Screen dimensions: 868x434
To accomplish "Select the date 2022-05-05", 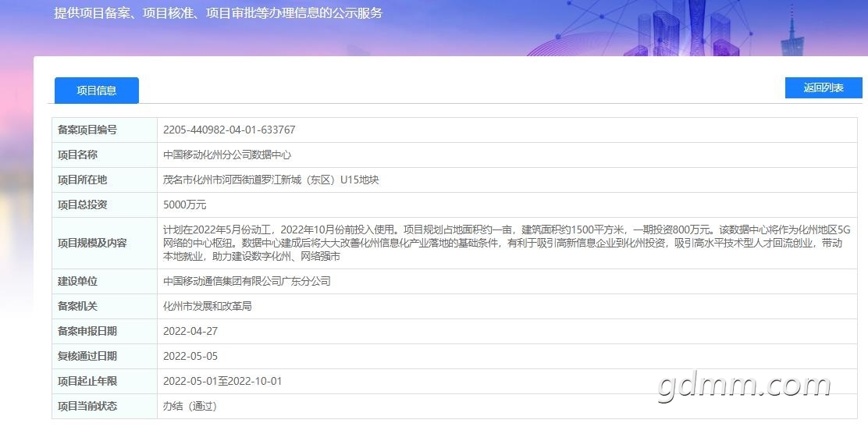I will 190,356.
